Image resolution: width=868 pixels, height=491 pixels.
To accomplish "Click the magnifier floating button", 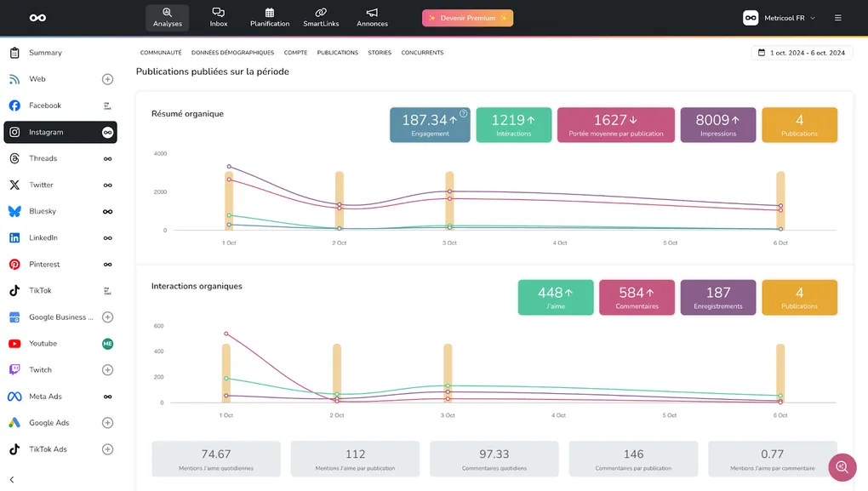I will (842, 466).
